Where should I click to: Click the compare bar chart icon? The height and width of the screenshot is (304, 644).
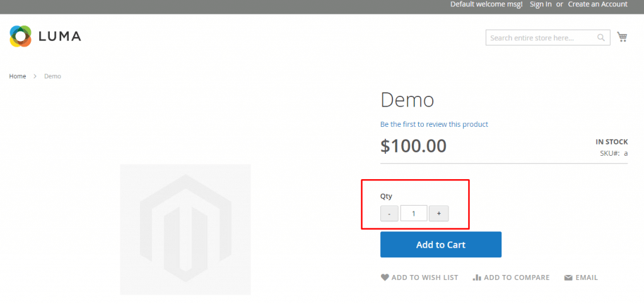click(477, 278)
